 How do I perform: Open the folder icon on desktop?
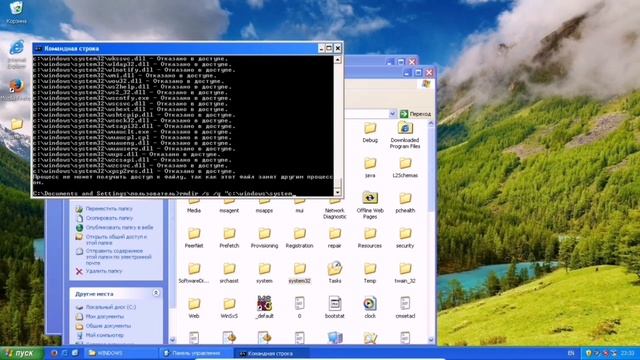tap(16, 124)
